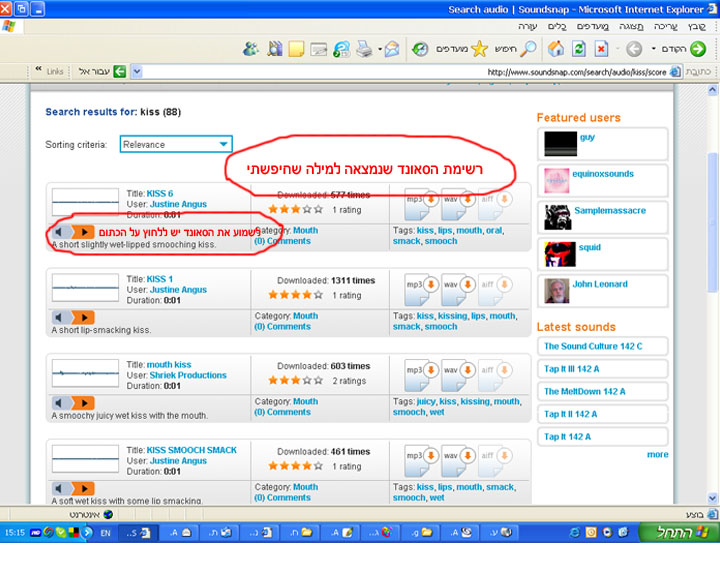
Task: Open featured user Samplemassacre
Action: [x=610, y=210]
